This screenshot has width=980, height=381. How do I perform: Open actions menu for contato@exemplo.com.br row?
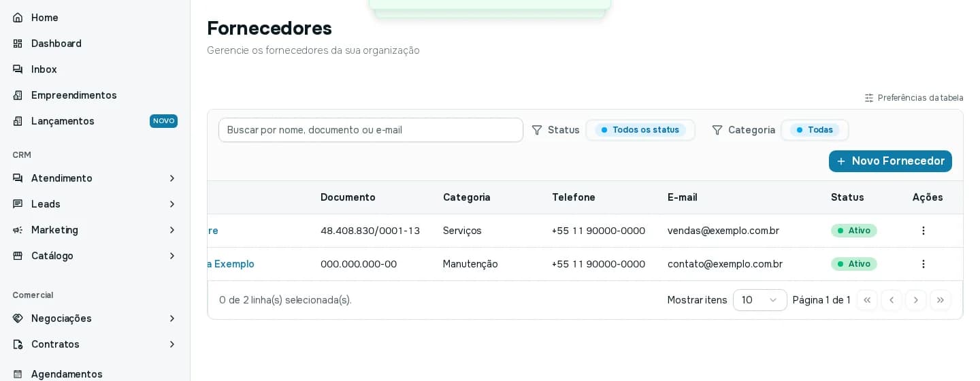924,264
